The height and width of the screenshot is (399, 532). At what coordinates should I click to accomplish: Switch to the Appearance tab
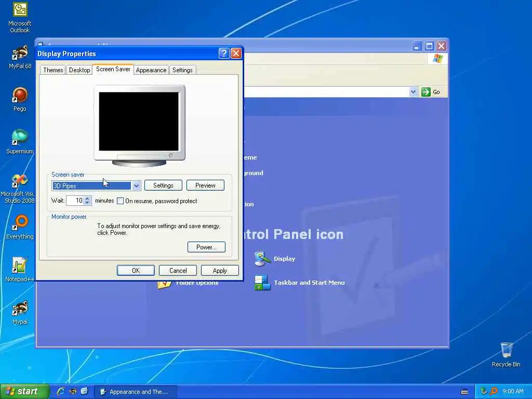point(151,70)
